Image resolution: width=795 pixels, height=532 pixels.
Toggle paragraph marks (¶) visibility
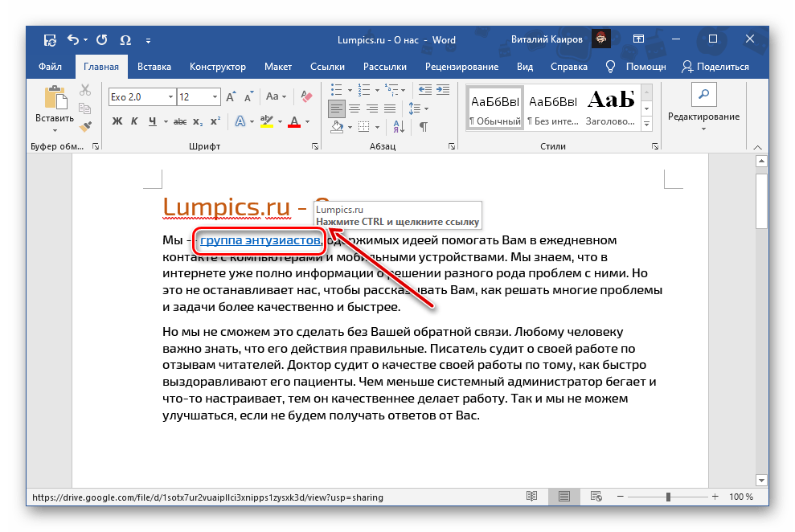(423, 126)
